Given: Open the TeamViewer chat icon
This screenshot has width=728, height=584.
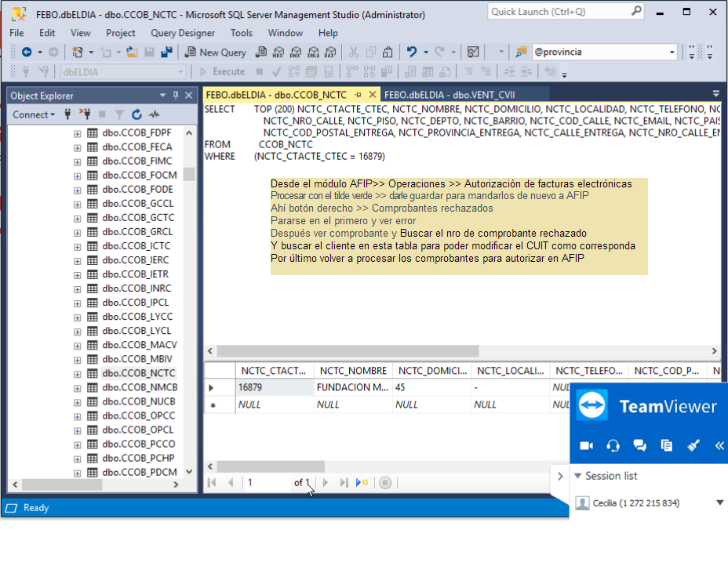Looking at the screenshot, I should tap(639, 445).
